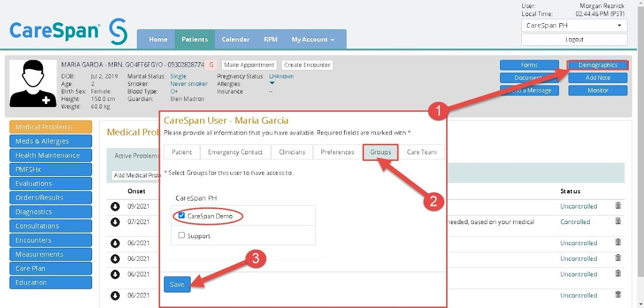644x308 pixels.
Task: Open Health Maintenance in the sidebar
Action: (51, 155)
